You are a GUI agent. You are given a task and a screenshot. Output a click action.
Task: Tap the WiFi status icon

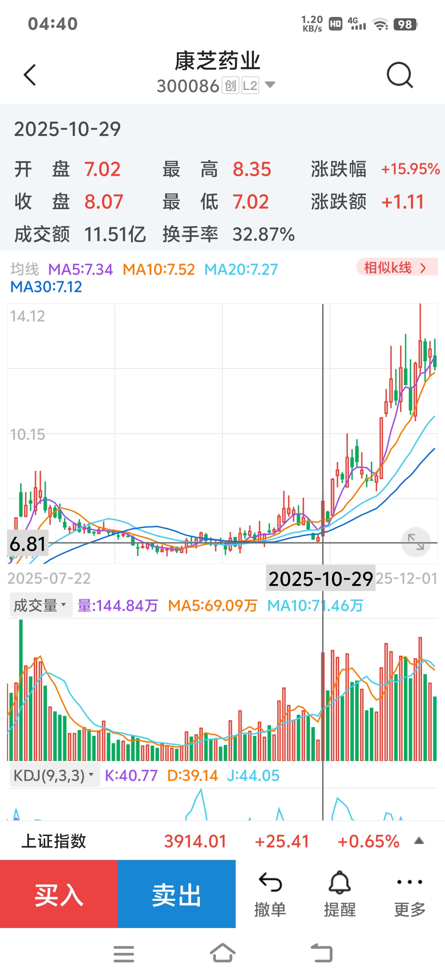pos(380,24)
